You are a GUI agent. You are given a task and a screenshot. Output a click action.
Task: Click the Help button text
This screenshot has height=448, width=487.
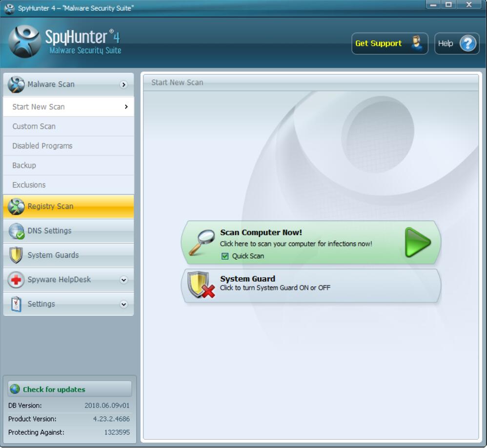point(446,43)
